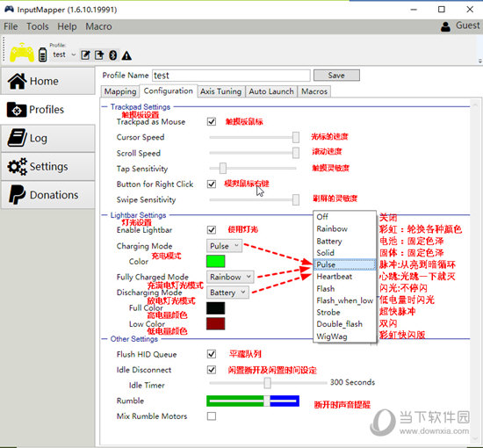Choose Rainbow in the mode list
Viewport: 483px width, 448px height.
[x=344, y=229]
